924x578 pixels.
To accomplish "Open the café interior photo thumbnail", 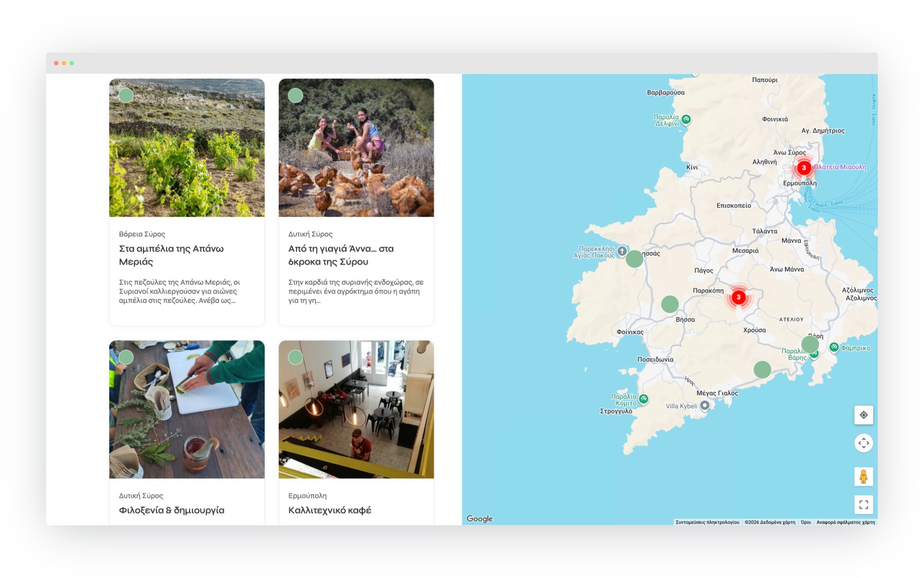I will coord(356,409).
